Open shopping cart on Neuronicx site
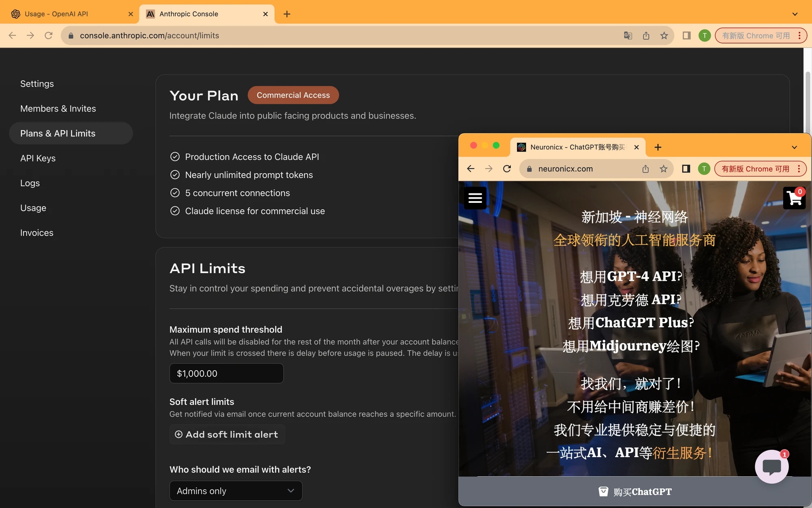 pyautogui.click(x=794, y=198)
